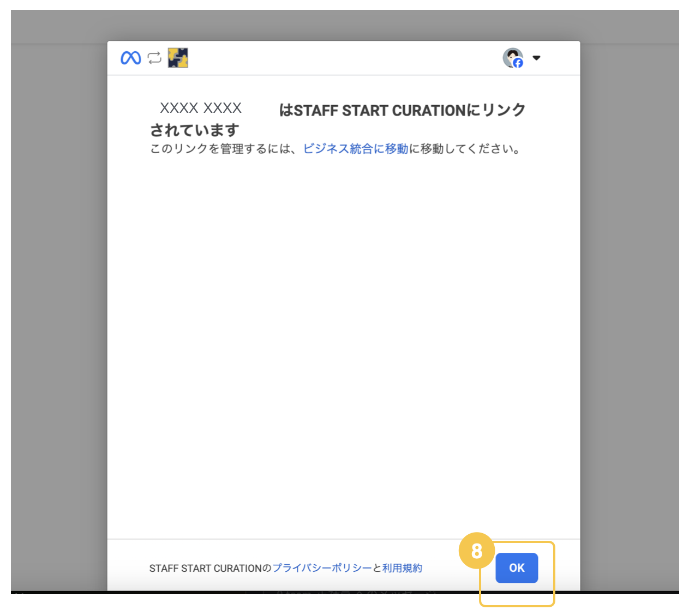The height and width of the screenshot is (616, 695).
Task: Click the STAFF START CURATIONの footer text
Action: pos(210,568)
